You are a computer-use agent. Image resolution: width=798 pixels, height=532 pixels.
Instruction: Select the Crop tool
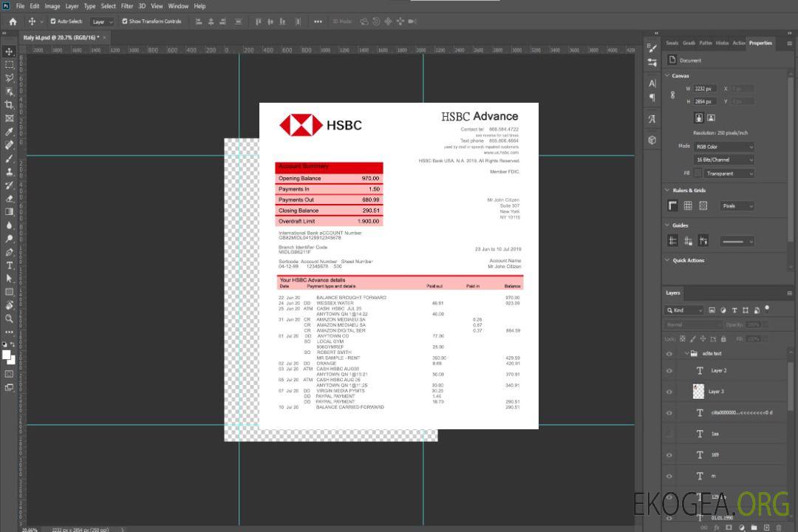click(x=9, y=104)
